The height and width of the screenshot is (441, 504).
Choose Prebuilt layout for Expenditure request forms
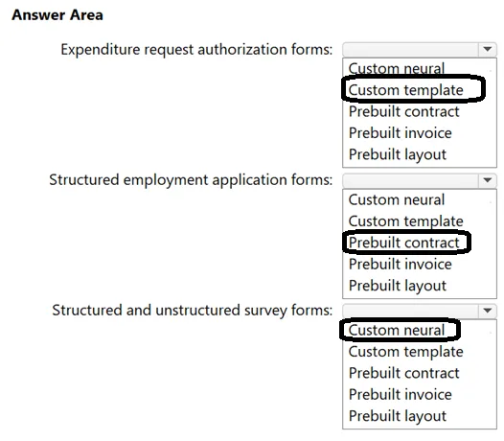point(398,154)
